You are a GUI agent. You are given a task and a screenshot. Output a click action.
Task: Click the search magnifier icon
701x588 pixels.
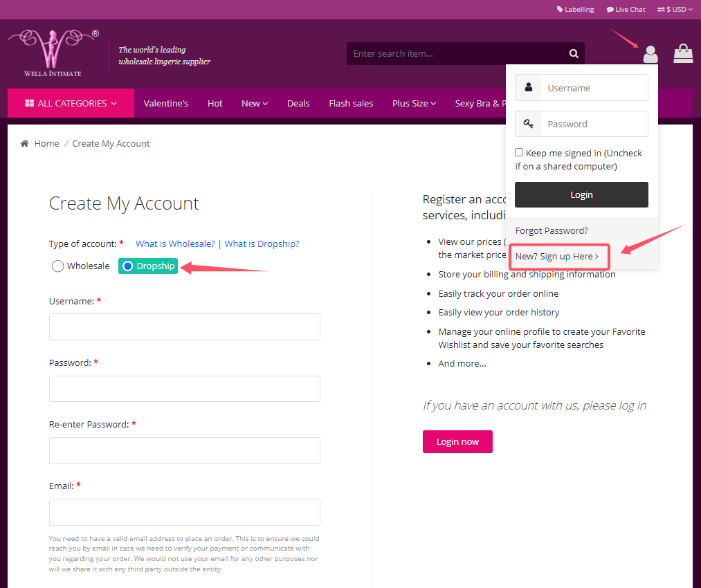(574, 54)
